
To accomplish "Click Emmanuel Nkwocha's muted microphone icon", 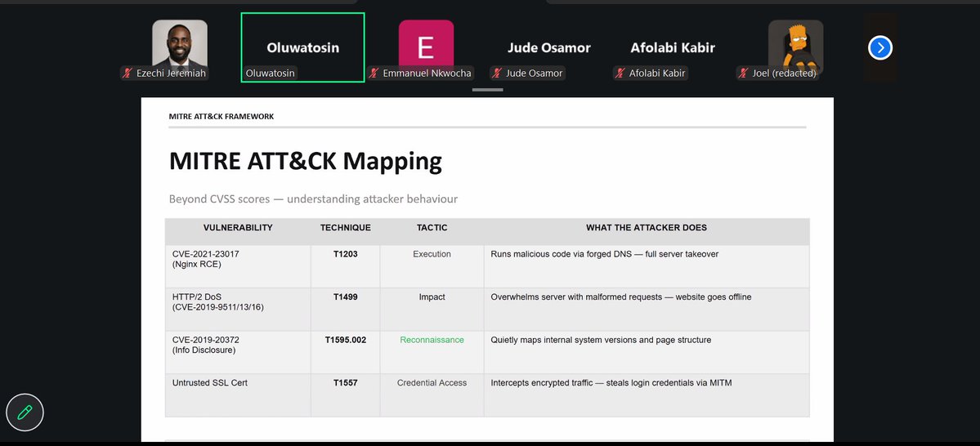I will (x=374, y=73).
